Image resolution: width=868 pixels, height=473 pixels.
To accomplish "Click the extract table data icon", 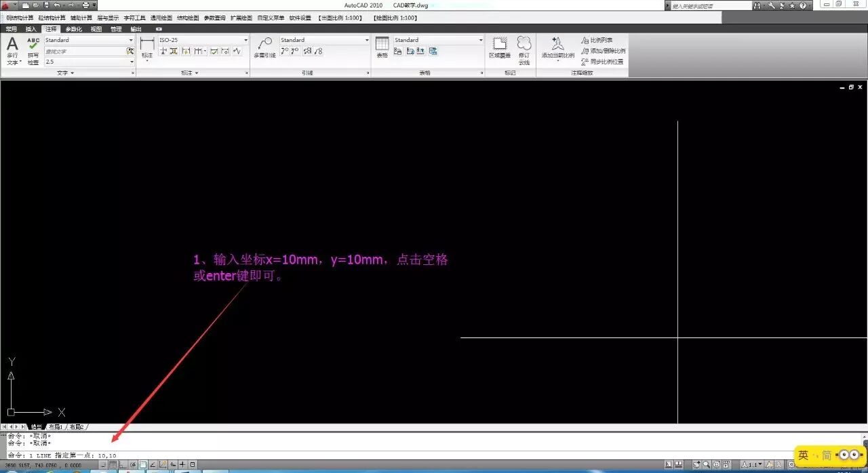I will pos(398,52).
